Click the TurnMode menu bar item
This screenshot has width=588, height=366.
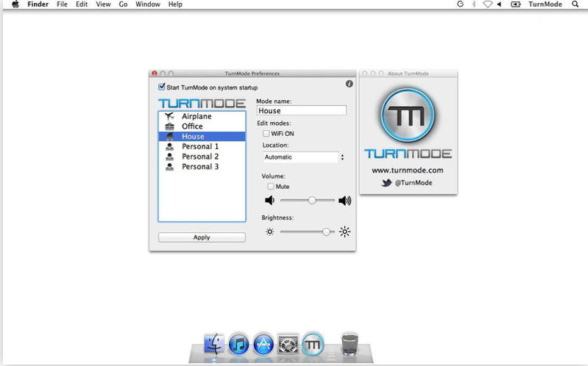pyautogui.click(x=545, y=4)
